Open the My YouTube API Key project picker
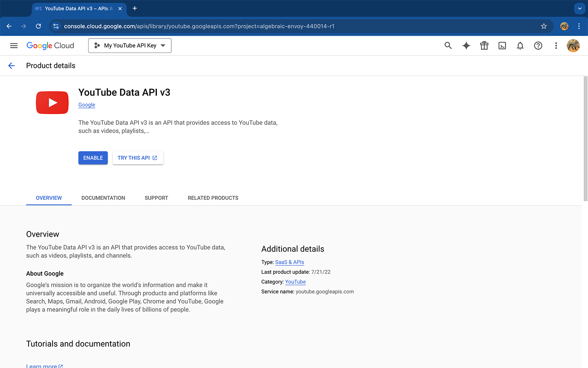 (x=130, y=46)
